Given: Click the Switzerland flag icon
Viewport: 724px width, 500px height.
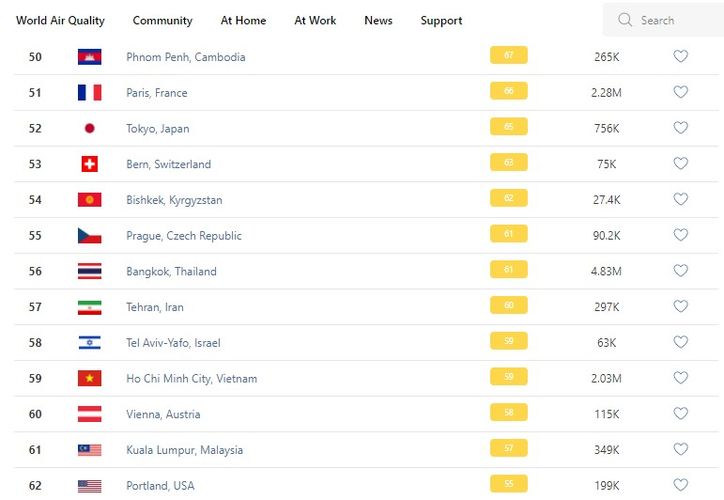Looking at the screenshot, I should [89, 164].
